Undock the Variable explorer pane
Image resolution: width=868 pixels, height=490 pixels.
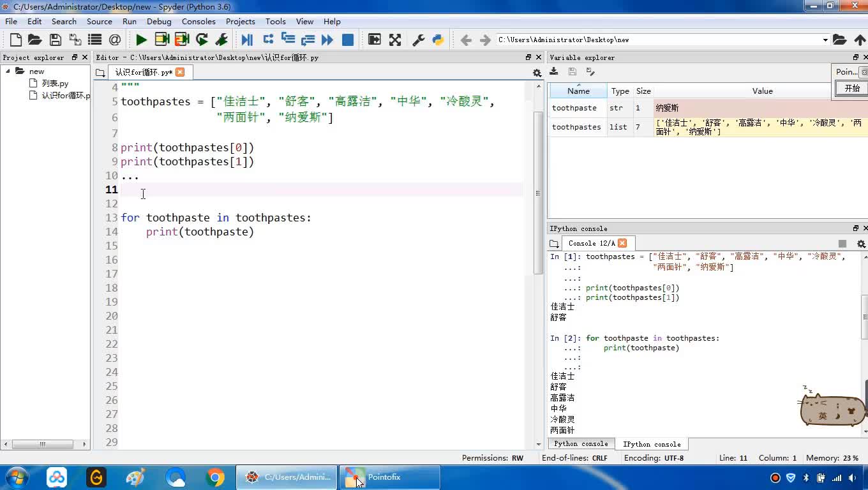tap(856, 57)
